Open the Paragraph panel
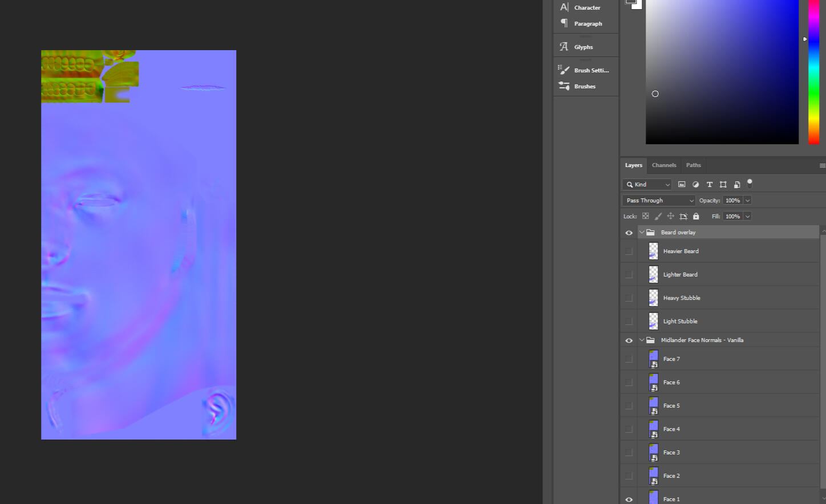This screenshot has height=504, width=826. pyautogui.click(x=588, y=23)
